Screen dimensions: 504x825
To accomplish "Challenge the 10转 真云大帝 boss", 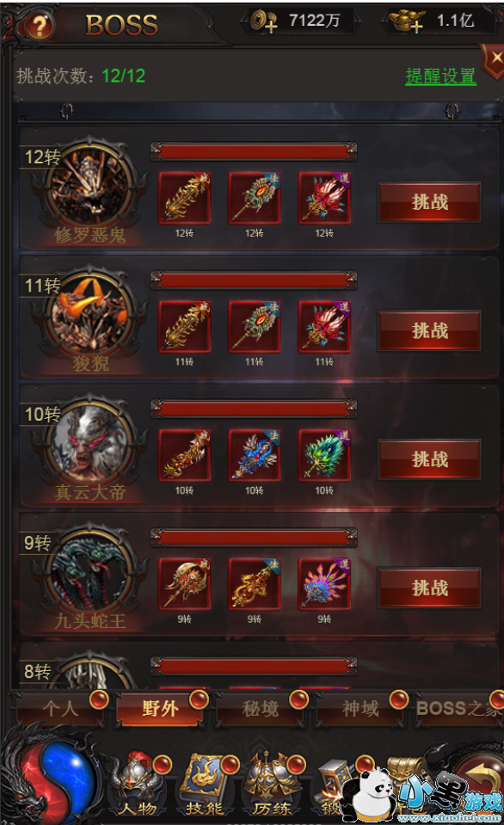I will pos(429,459).
